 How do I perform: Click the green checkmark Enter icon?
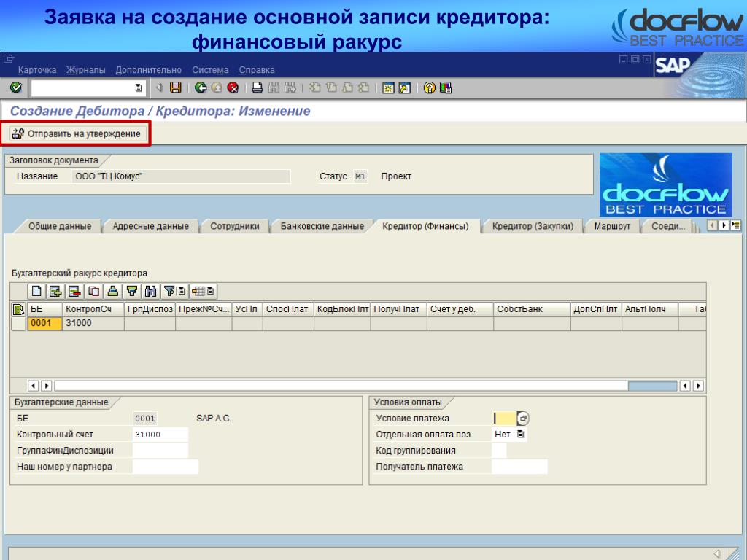click(x=15, y=87)
